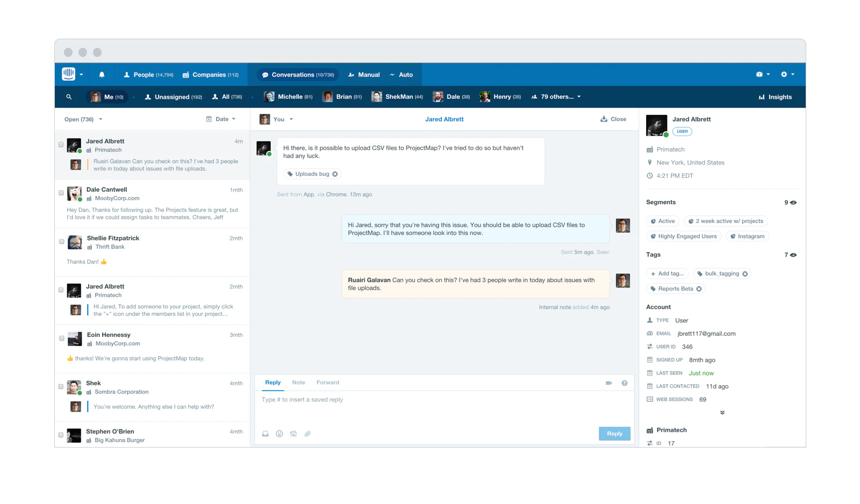Expand more account details chevron
The width and height of the screenshot is (860, 504).
tap(722, 413)
